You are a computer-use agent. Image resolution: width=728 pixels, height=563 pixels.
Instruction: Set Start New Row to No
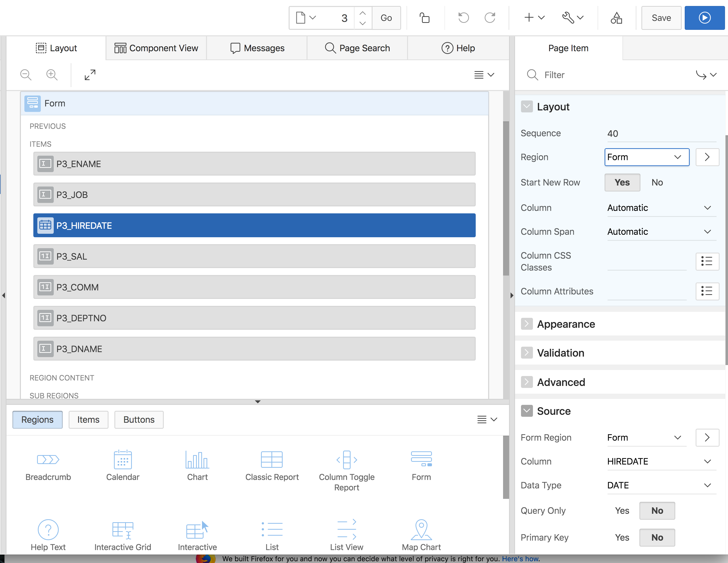tap(657, 183)
